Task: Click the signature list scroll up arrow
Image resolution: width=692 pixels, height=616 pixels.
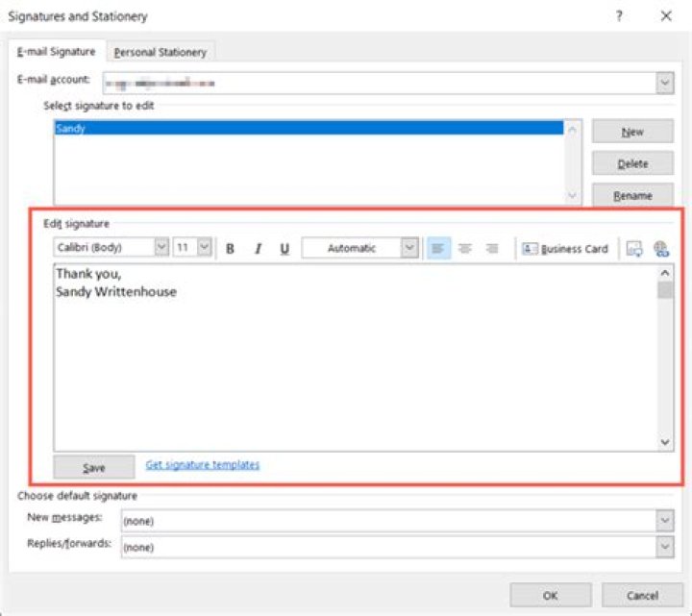Action: (x=573, y=130)
